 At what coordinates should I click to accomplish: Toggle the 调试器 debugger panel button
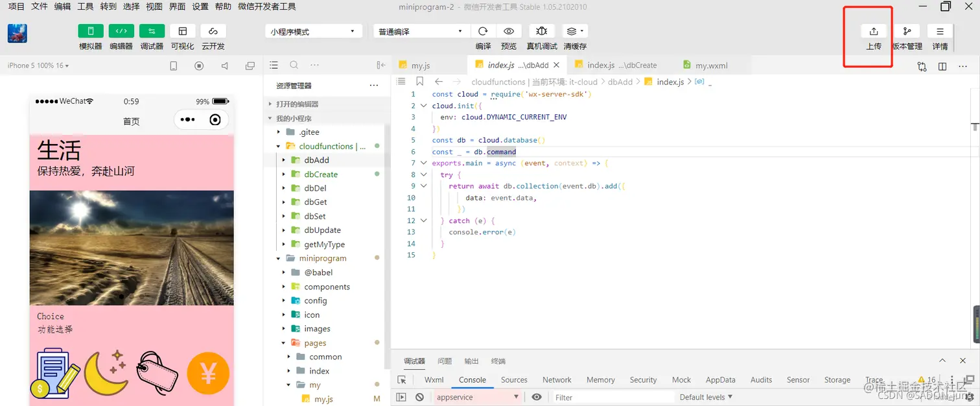click(152, 31)
